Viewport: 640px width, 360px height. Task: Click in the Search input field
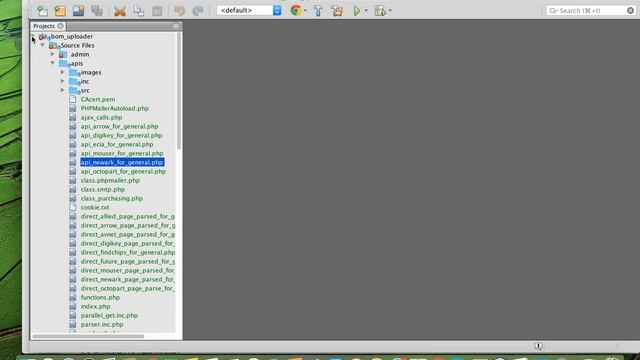(x=590, y=11)
